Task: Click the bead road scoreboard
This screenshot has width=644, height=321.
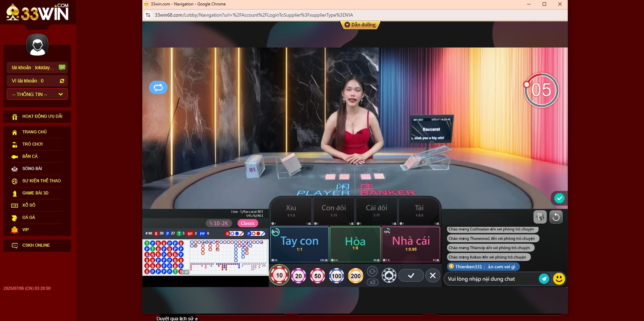Action: 165,257
